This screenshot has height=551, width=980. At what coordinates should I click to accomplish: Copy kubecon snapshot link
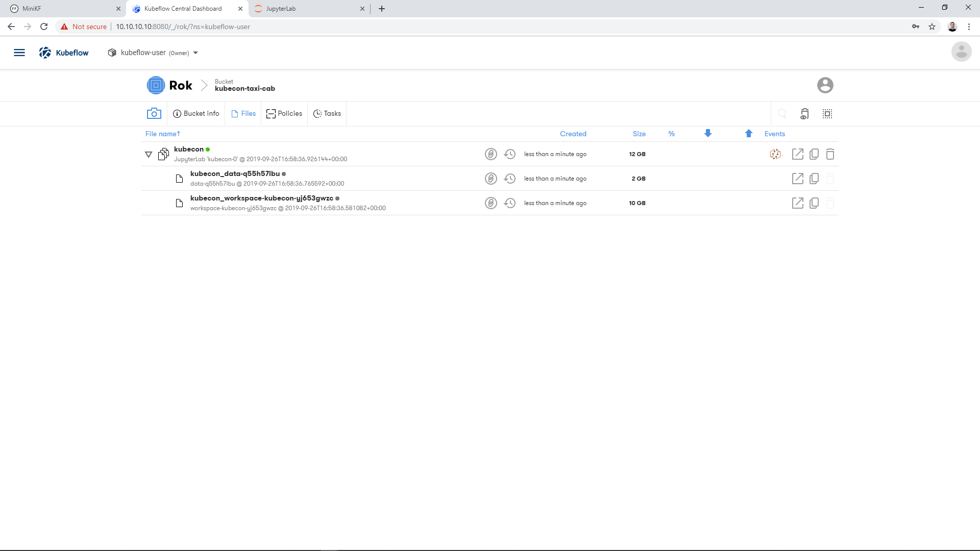coord(814,154)
